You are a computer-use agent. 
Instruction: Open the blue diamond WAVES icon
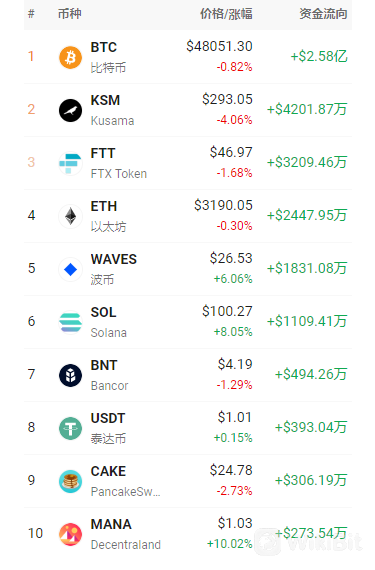pyautogui.click(x=70, y=269)
